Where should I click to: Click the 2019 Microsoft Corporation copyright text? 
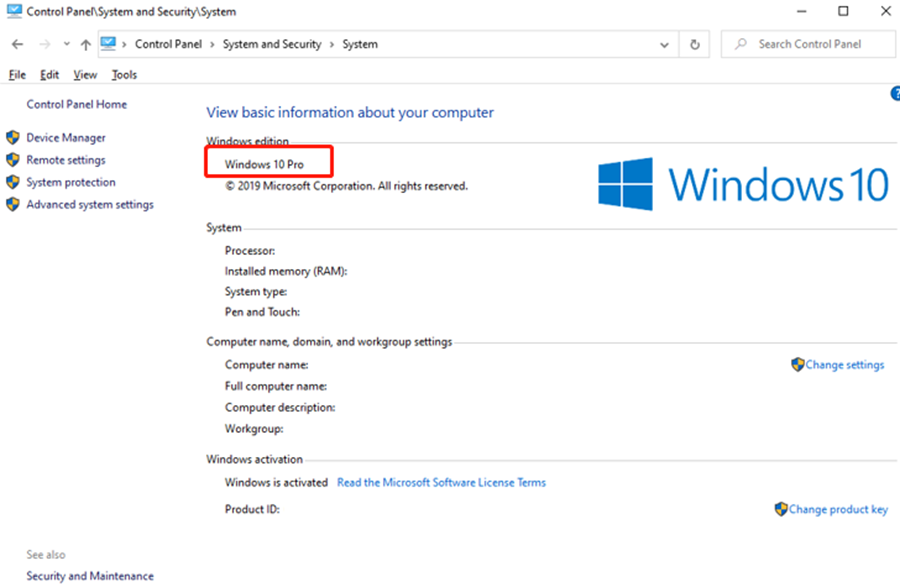[346, 186]
